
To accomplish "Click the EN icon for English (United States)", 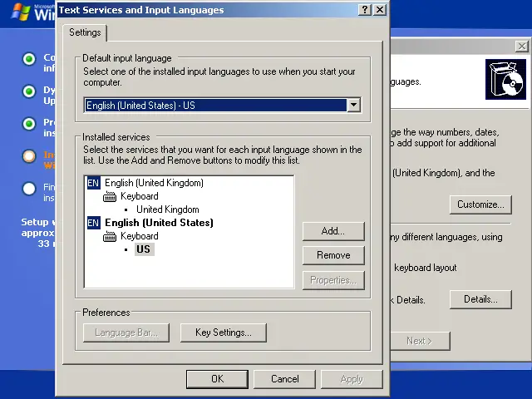I will point(93,223).
